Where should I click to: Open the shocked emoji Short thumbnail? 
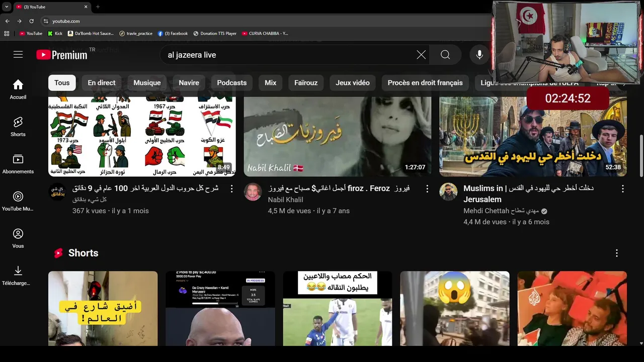pos(455,309)
